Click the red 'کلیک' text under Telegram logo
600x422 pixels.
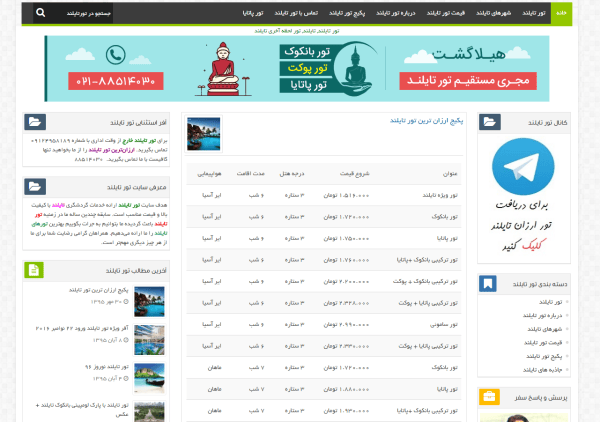coord(534,245)
